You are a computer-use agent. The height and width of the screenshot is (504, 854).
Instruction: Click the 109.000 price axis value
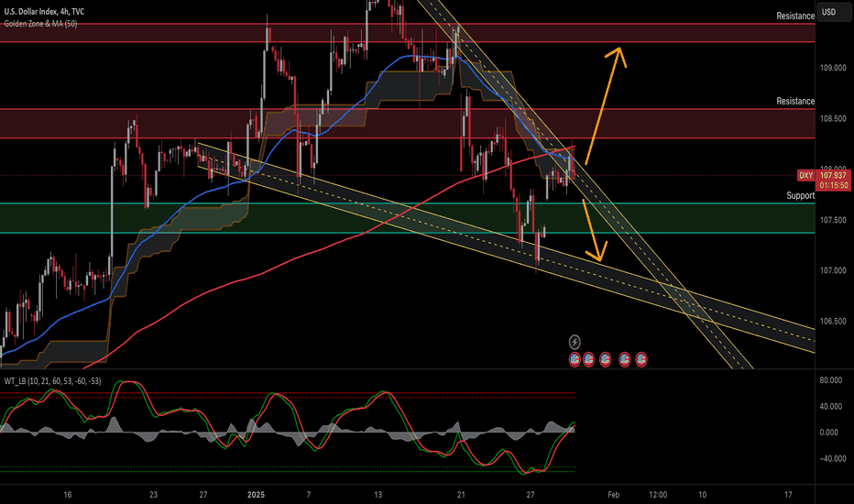click(833, 68)
